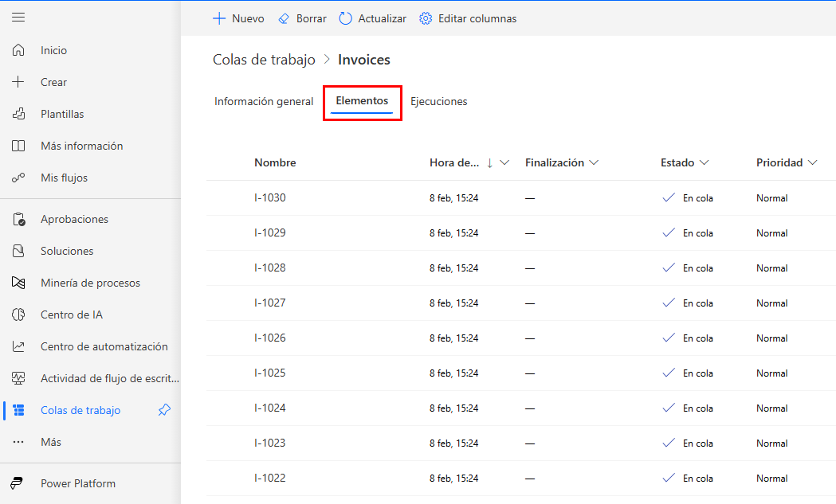Screen dimensions: 836x504
Task: Click the Más ellipsis icon
Action: [18, 442]
